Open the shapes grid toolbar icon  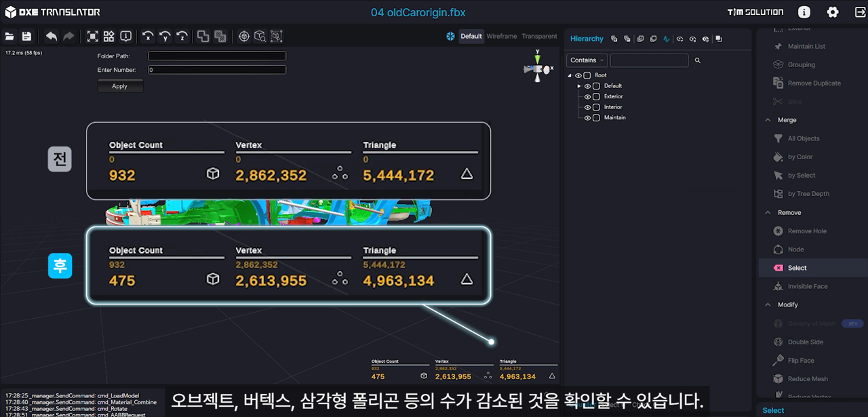[108, 37]
